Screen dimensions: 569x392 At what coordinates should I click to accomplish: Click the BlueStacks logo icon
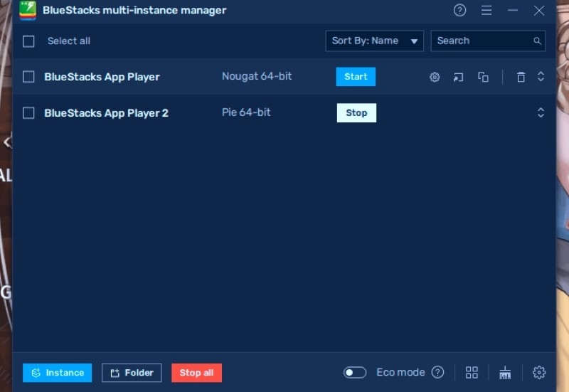point(28,10)
